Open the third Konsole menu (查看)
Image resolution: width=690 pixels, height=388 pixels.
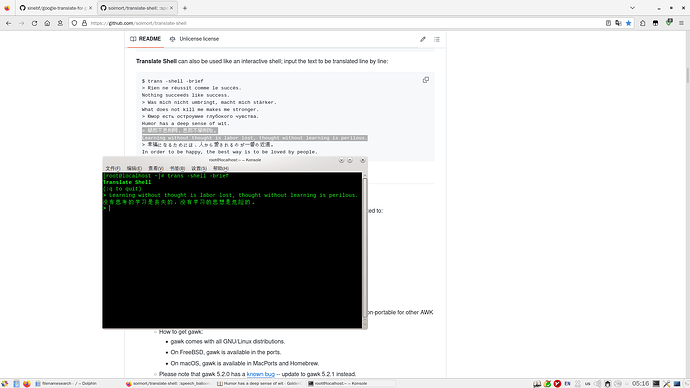click(x=156, y=168)
